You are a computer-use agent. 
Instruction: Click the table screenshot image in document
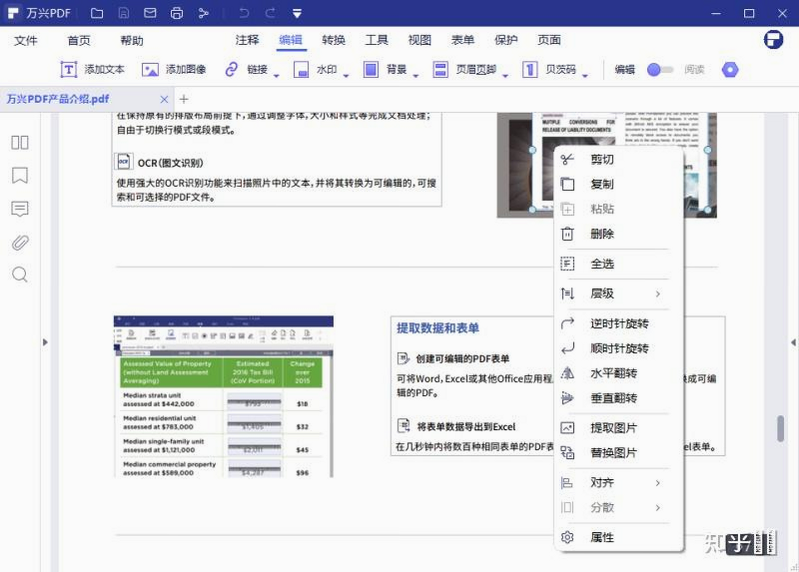[x=223, y=397]
